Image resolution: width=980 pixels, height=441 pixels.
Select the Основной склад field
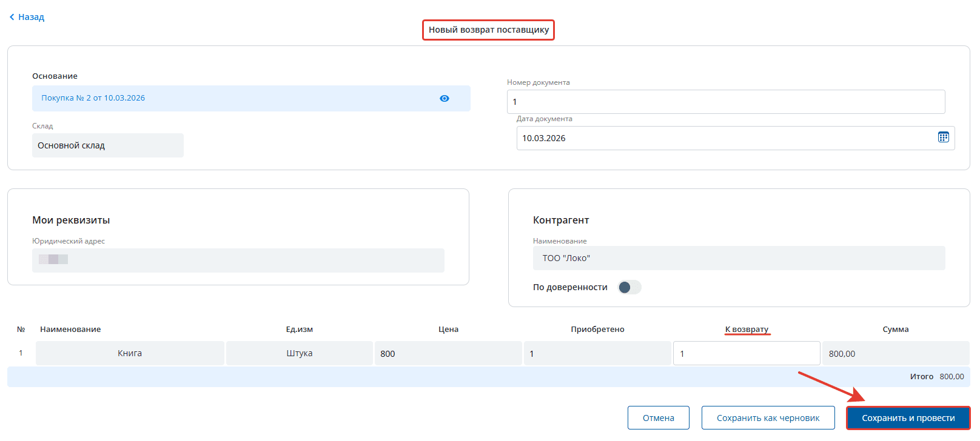(x=107, y=145)
